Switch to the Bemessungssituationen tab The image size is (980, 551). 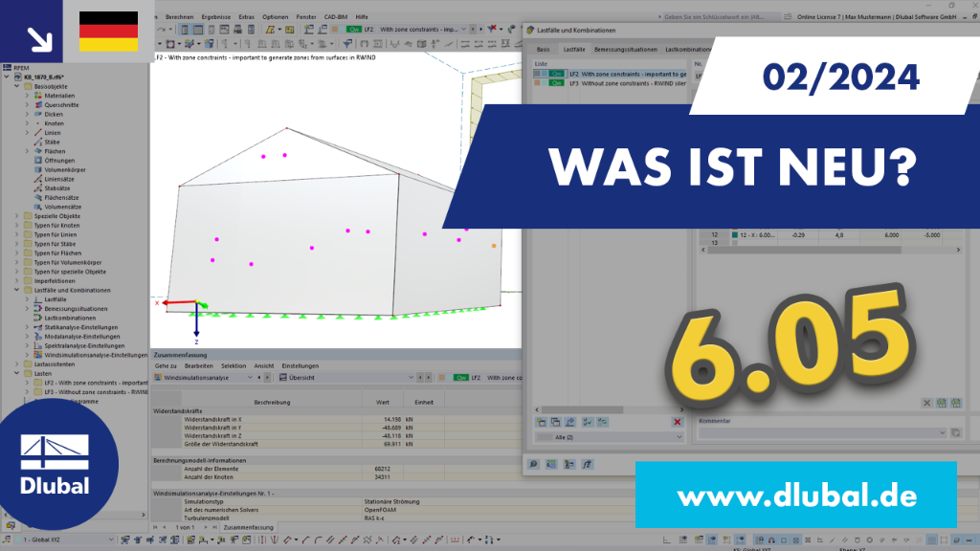pos(626,50)
